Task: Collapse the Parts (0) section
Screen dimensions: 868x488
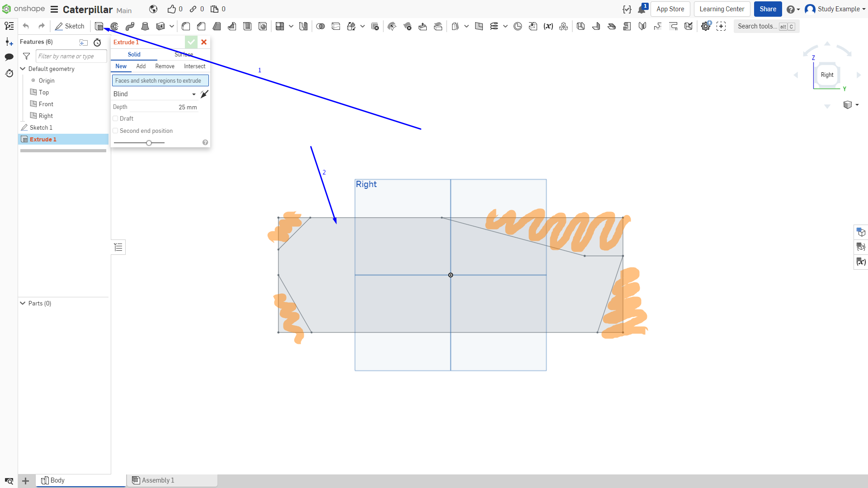Action: pos(23,303)
